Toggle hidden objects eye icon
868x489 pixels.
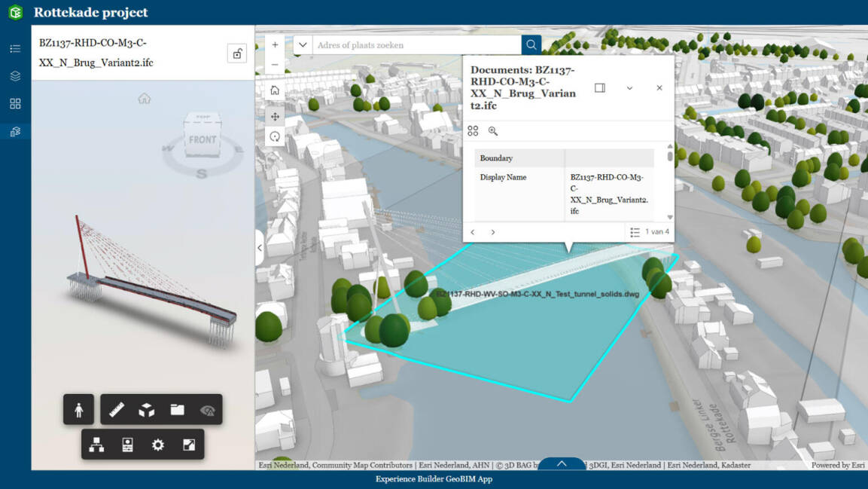207,410
